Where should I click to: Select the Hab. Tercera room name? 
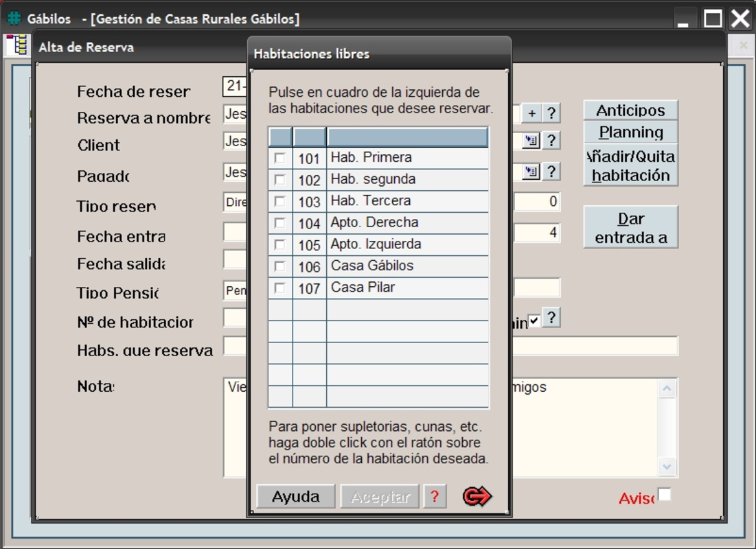370,200
